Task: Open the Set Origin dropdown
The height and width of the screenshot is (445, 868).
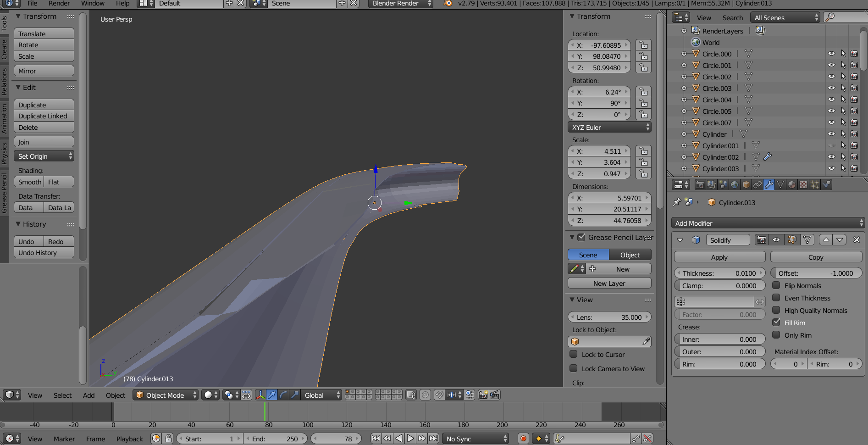Action: pyautogui.click(x=44, y=156)
